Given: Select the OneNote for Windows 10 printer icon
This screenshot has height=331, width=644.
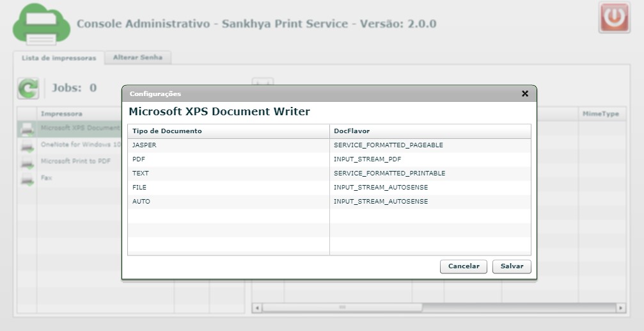Looking at the screenshot, I should [27, 145].
